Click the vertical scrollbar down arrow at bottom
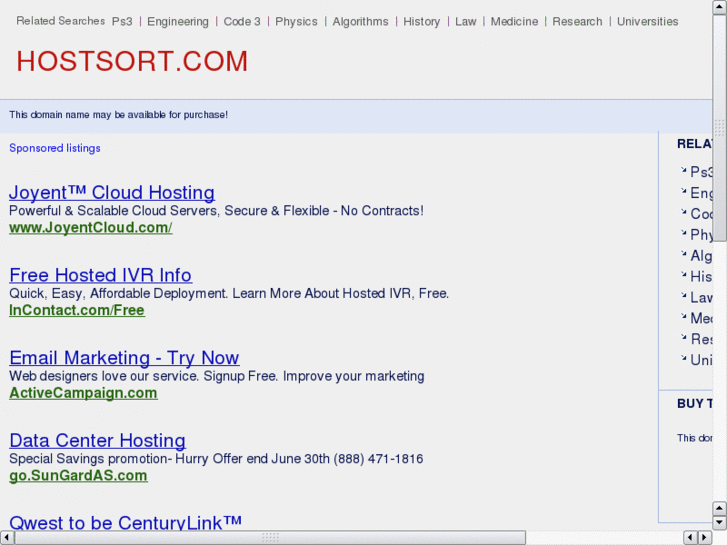 (719, 523)
